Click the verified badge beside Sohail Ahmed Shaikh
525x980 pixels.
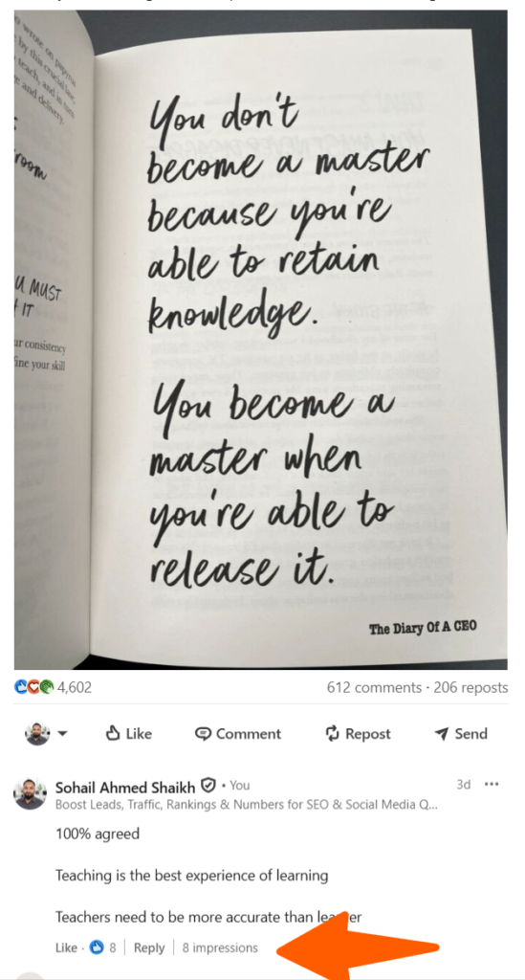tap(210, 785)
